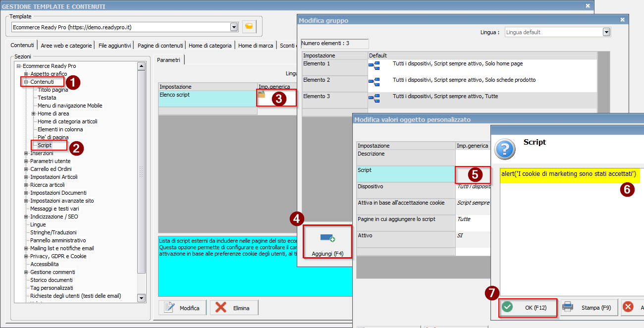Click the Stampa (F9) printer button
The image size is (644, 328).
(588, 308)
